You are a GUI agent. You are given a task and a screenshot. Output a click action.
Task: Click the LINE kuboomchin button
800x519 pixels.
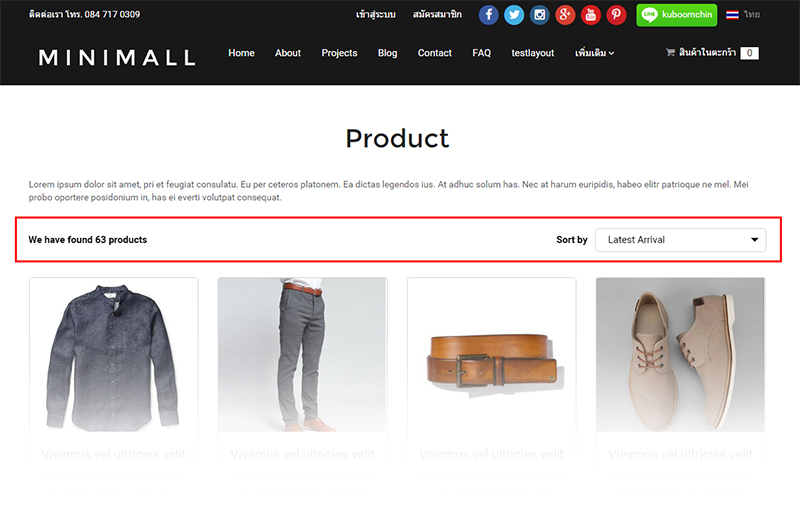677,15
